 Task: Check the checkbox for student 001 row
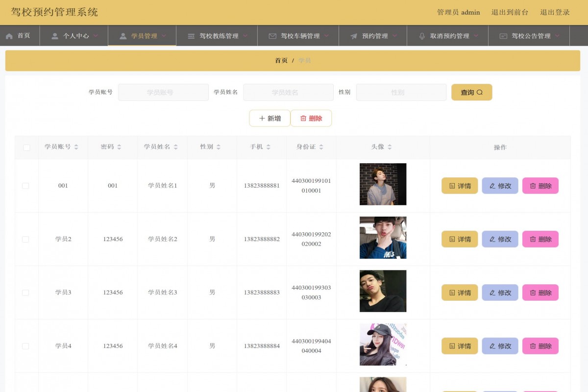tap(26, 186)
